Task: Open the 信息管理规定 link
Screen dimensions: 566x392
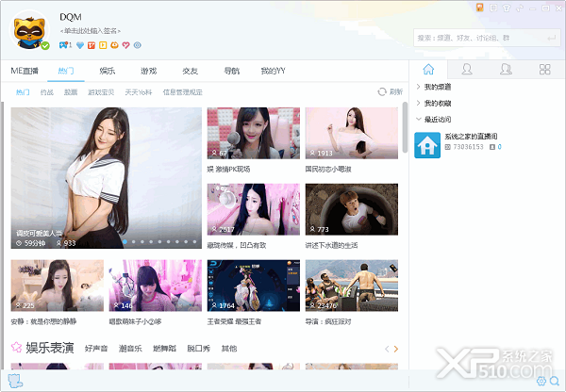Action: pyautogui.click(x=183, y=92)
